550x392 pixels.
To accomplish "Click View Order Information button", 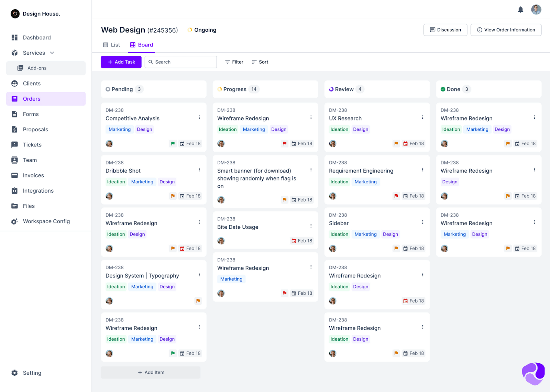I will pyautogui.click(x=506, y=30).
